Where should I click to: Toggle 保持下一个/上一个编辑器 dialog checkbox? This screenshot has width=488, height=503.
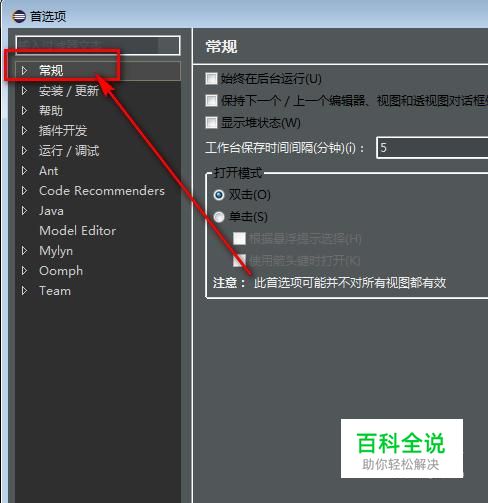(211, 100)
